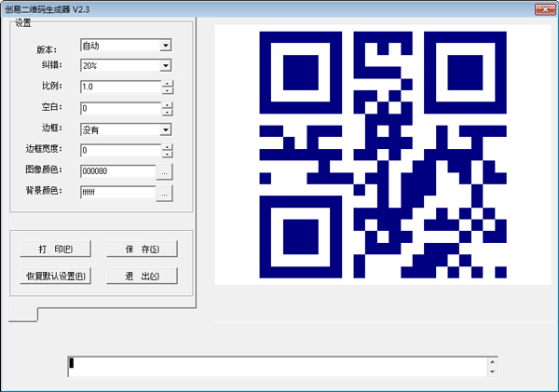Image resolution: width=559 pixels, height=392 pixels.
Task: Expand the 纠错 dropdown showing 20%
Action: coord(126,65)
